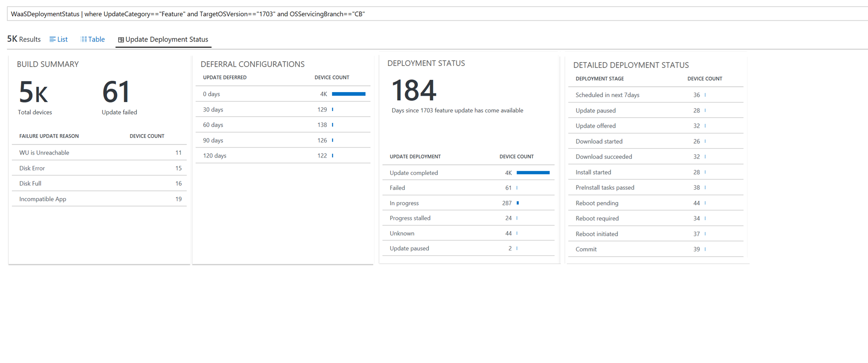This screenshot has height=363, width=868.
Task: Click the 184 days since update number
Action: tap(414, 90)
